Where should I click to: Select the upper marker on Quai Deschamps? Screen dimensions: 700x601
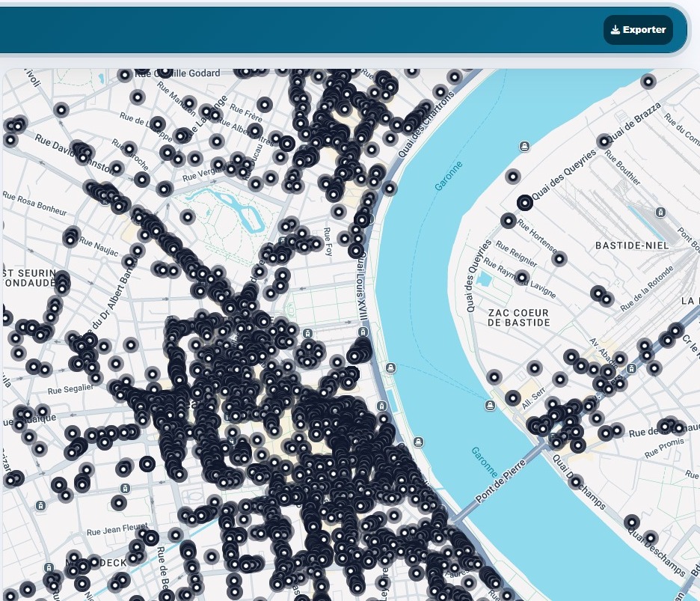[576, 482]
